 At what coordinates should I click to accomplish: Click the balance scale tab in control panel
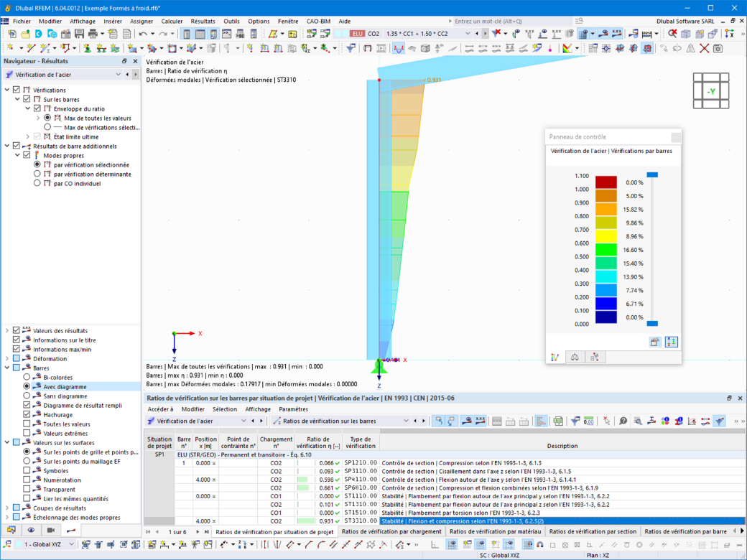tap(575, 357)
